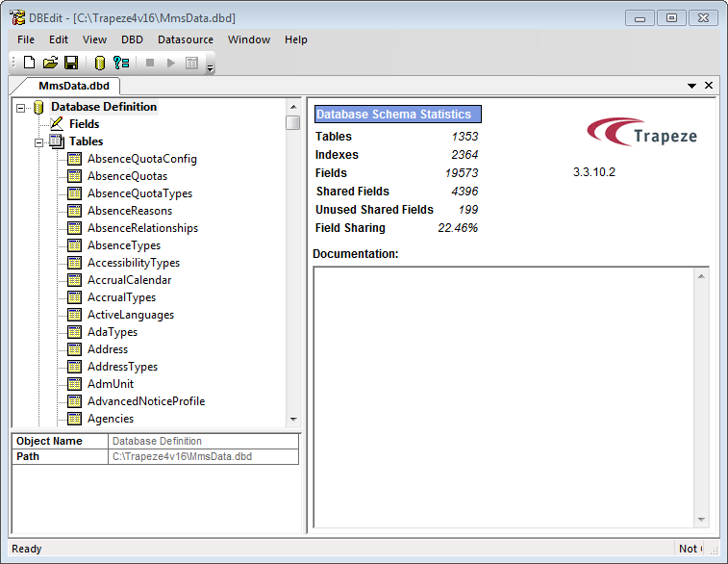Click the question mark properties toolbar icon
Viewport: 728px width, 564px height.
point(121,64)
